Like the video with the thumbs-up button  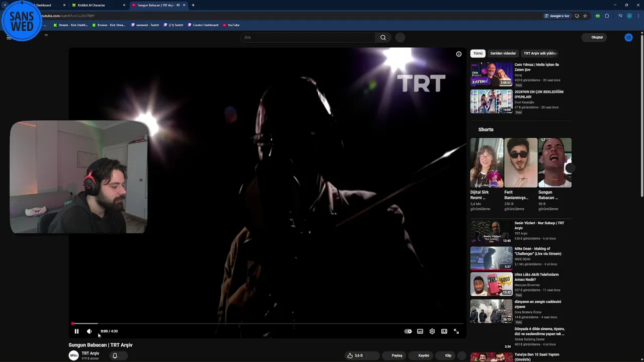click(x=355, y=355)
